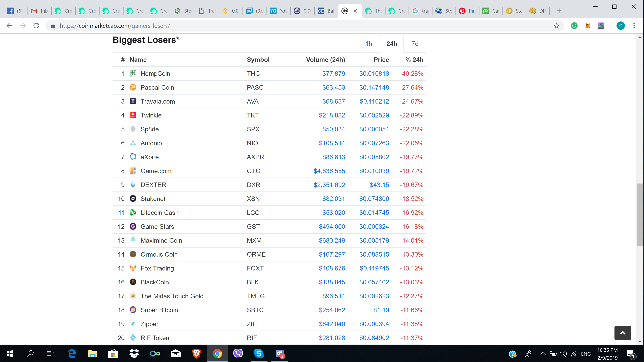Switch to the Pinterest browser tab

coord(467,11)
